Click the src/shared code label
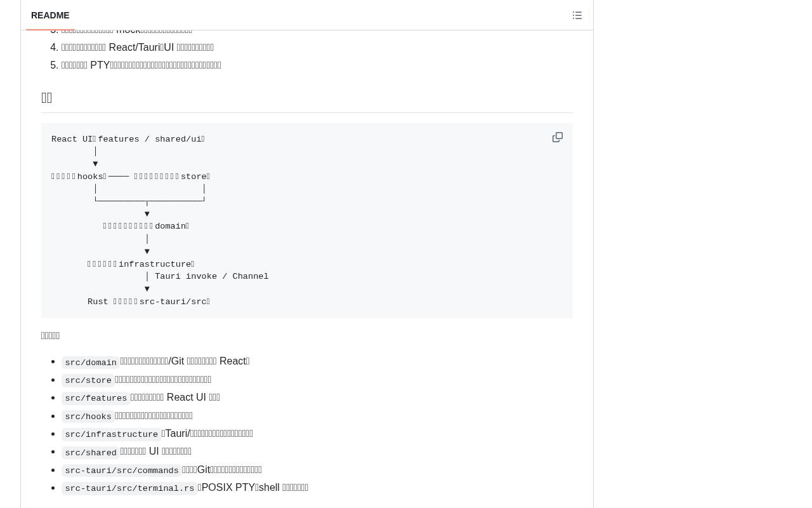 click(x=91, y=452)
